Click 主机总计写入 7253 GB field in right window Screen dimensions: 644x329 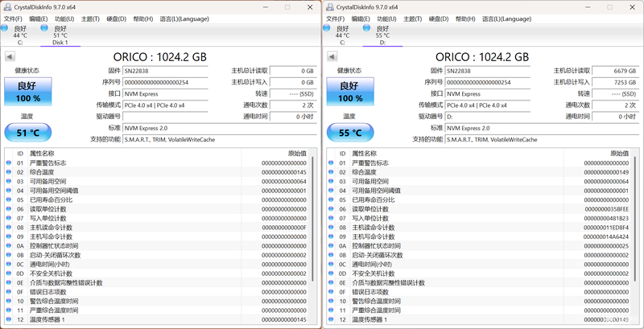pos(616,83)
